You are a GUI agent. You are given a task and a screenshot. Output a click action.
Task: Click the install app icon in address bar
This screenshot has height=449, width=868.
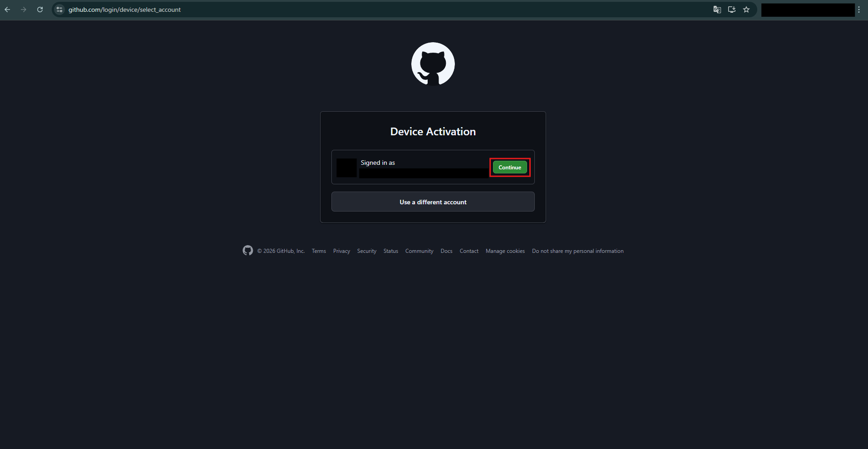(x=732, y=10)
